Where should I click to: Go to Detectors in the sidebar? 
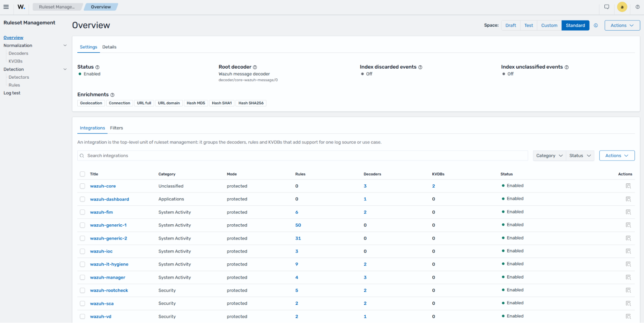pyautogui.click(x=19, y=77)
